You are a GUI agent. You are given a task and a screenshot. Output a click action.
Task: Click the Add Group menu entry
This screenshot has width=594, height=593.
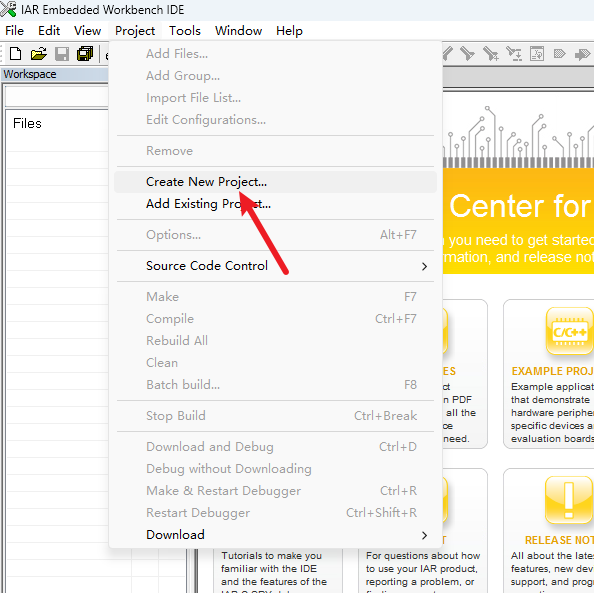(275, 76)
